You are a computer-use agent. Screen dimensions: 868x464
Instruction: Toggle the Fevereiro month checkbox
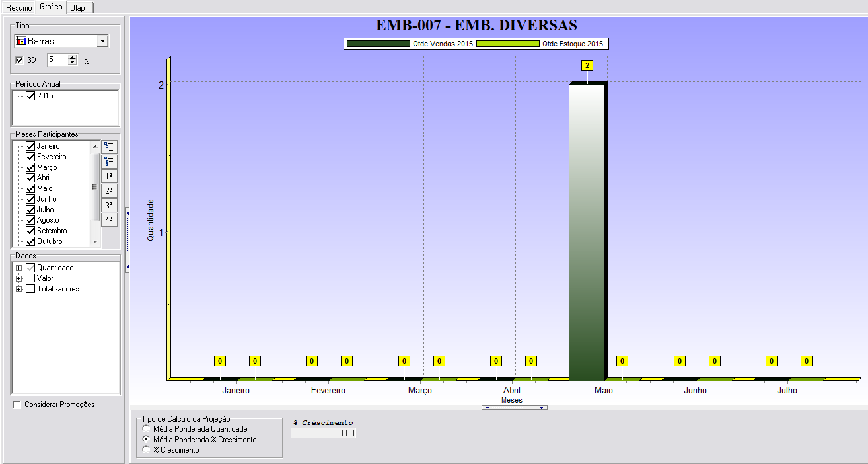tap(30, 157)
